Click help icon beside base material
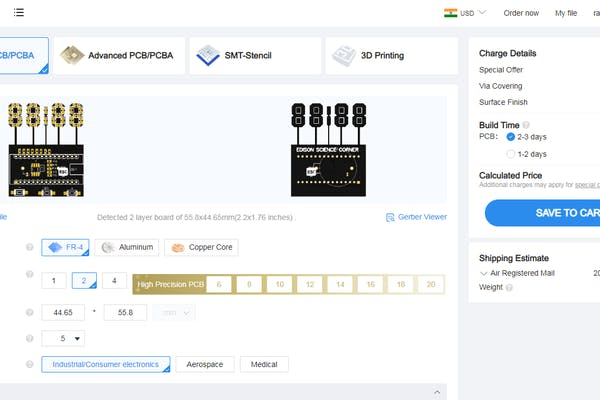Viewport: 600px width, 400px height. [x=29, y=247]
